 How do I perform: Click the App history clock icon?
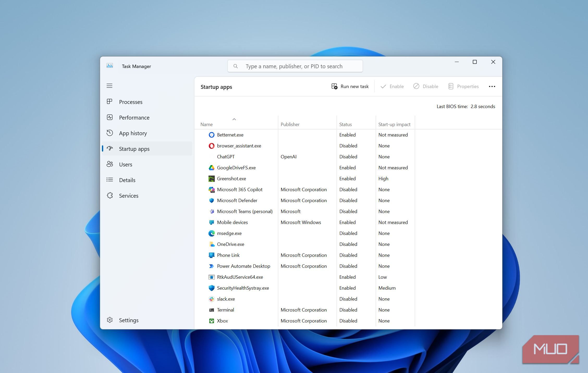(110, 133)
